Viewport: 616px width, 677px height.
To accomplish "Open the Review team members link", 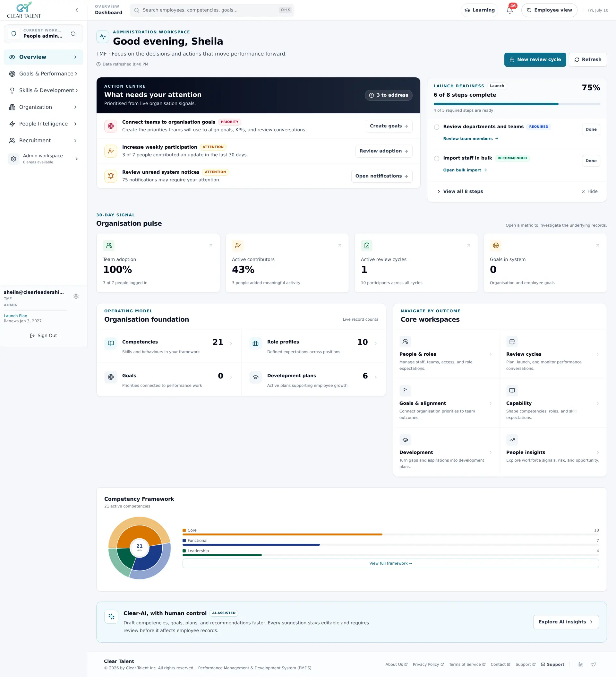I will [471, 139].
